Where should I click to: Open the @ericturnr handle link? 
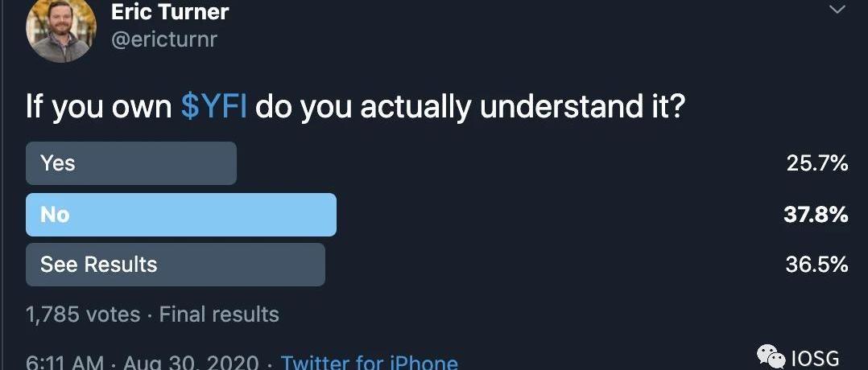point(164,40)
